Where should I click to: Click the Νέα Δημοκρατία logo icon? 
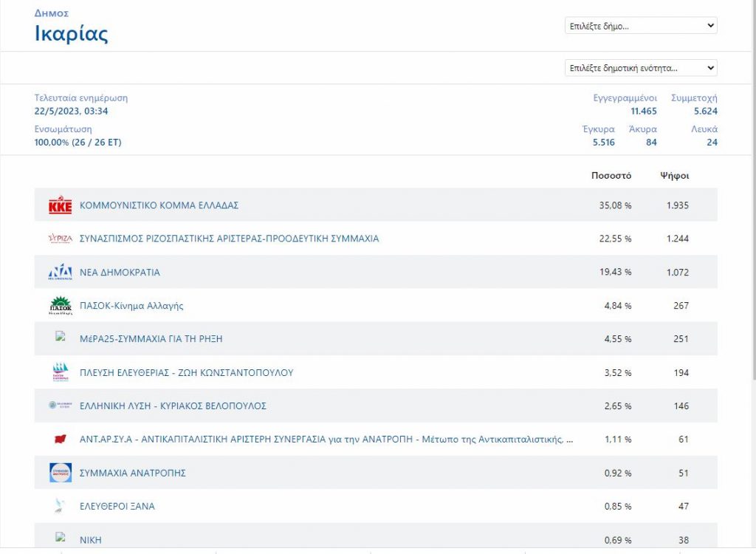coord(60,273)
